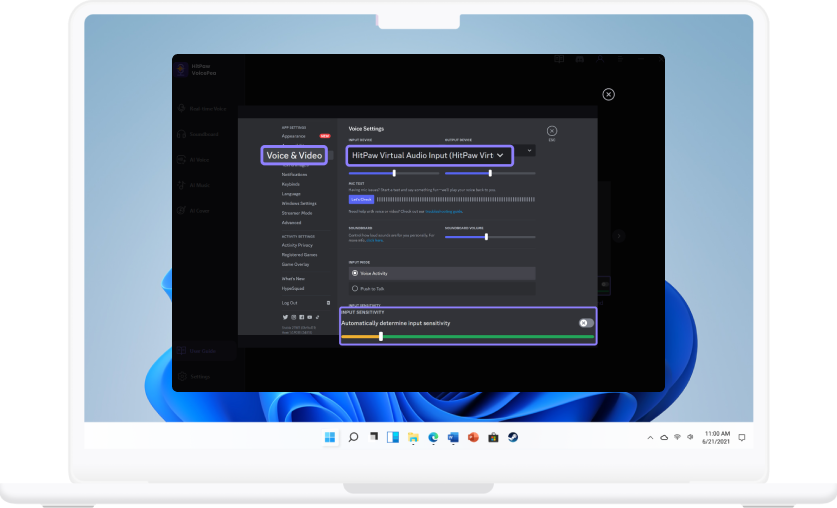
Task: Open What's New entry
Action: (293, 279)
